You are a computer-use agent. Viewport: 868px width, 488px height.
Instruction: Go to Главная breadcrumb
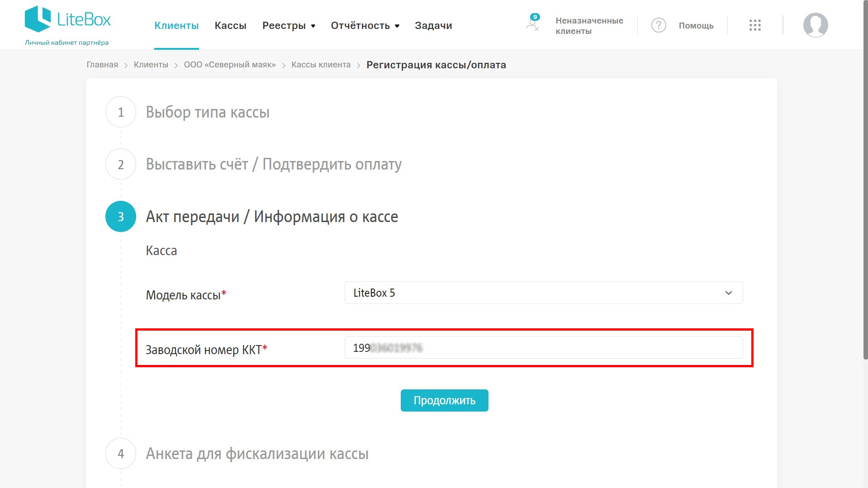coord(102,65)
